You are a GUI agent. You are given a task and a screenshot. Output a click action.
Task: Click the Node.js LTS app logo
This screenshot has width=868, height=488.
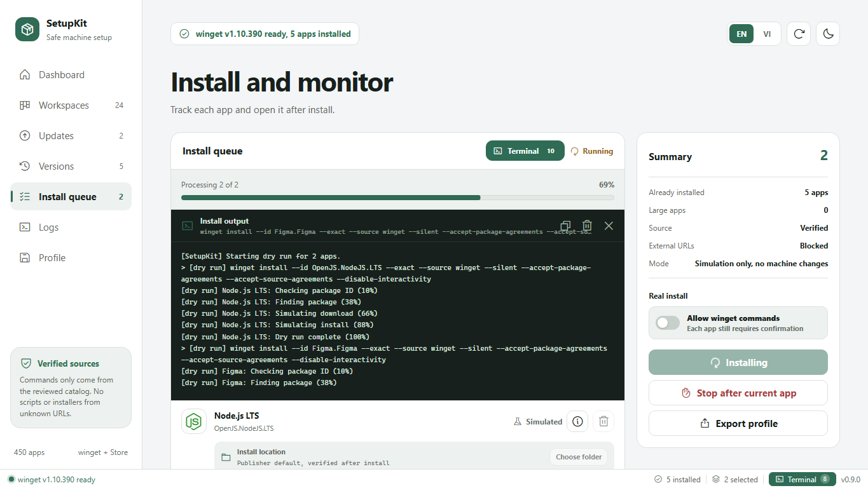pos(194,421)
